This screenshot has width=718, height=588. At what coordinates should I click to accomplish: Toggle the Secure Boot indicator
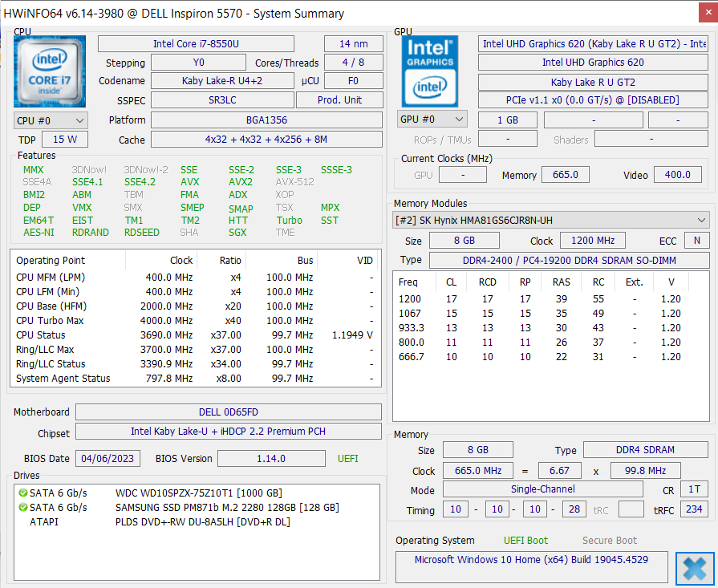pos(609,541)
